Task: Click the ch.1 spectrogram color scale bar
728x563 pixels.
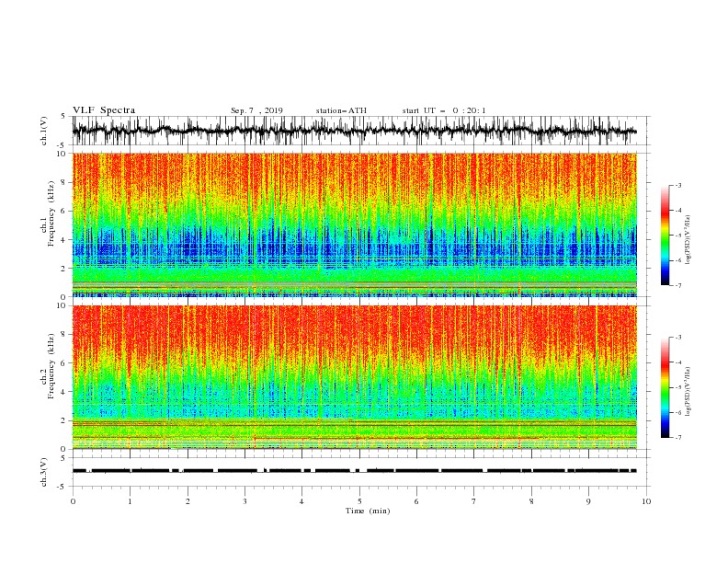Action: point(665,236)
